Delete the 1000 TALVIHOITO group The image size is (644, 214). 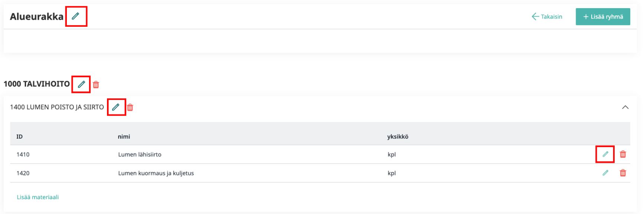(x=96, y=85)
